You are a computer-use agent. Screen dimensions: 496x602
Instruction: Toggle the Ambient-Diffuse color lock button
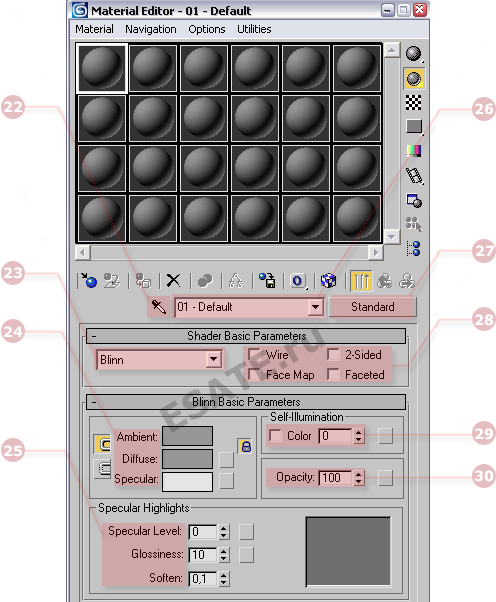tap(103, 444)
